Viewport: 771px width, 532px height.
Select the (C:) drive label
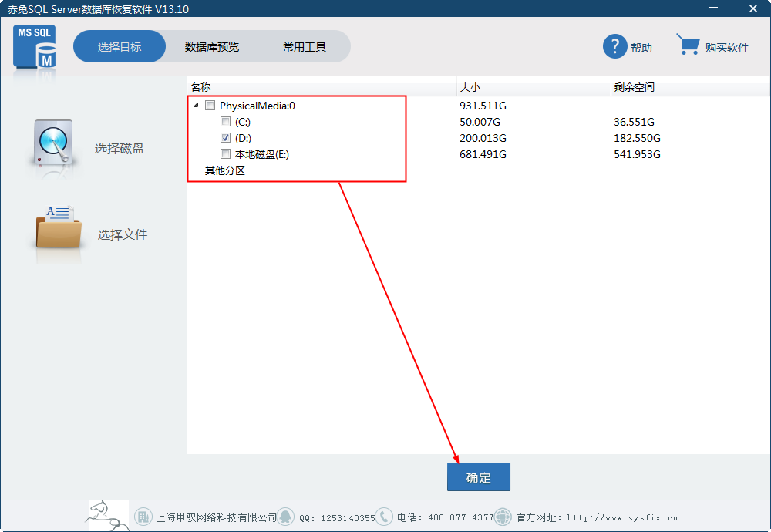[x=243, y=122]
